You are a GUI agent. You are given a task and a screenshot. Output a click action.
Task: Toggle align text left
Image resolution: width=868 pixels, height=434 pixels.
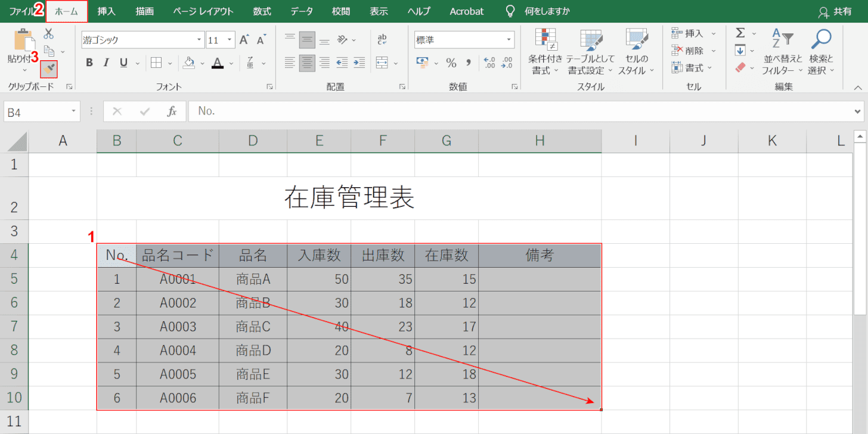tap(290, 62)
